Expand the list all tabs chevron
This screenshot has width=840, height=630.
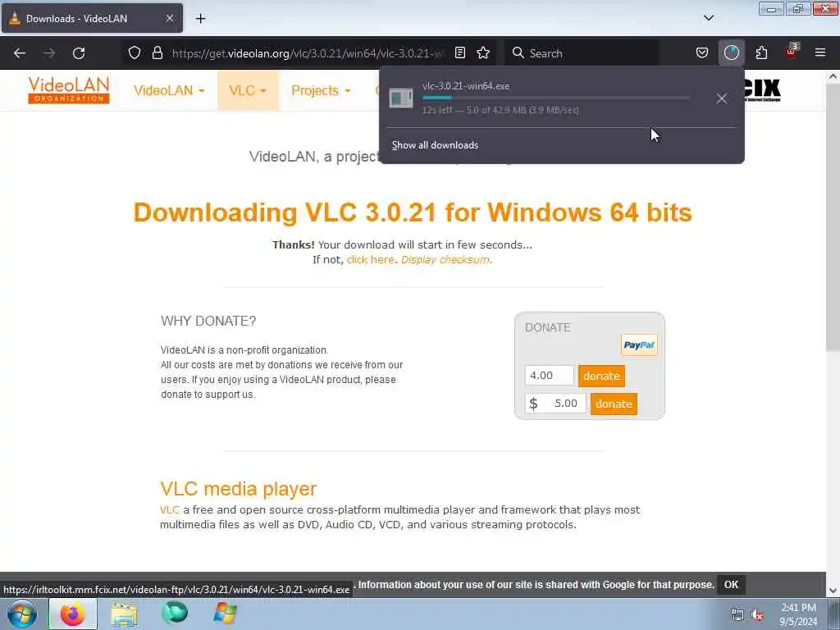click(x=708, y=18)
